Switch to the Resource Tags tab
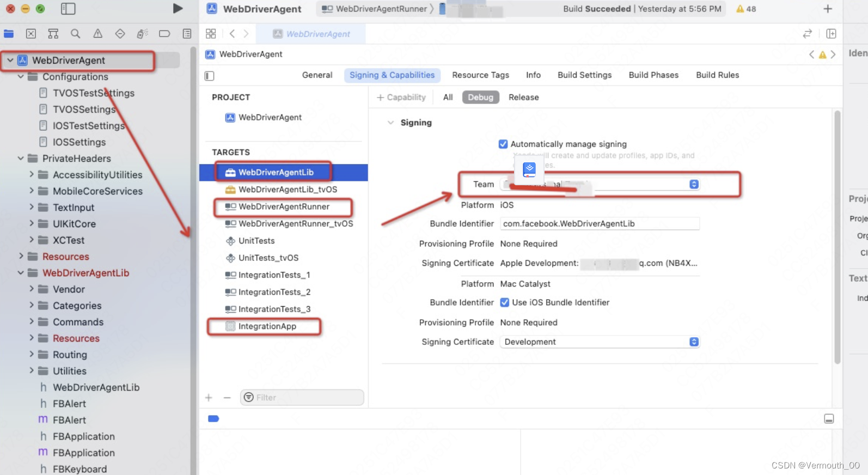Viewport: 868px width, 475px height. click(x=480, y=75)
